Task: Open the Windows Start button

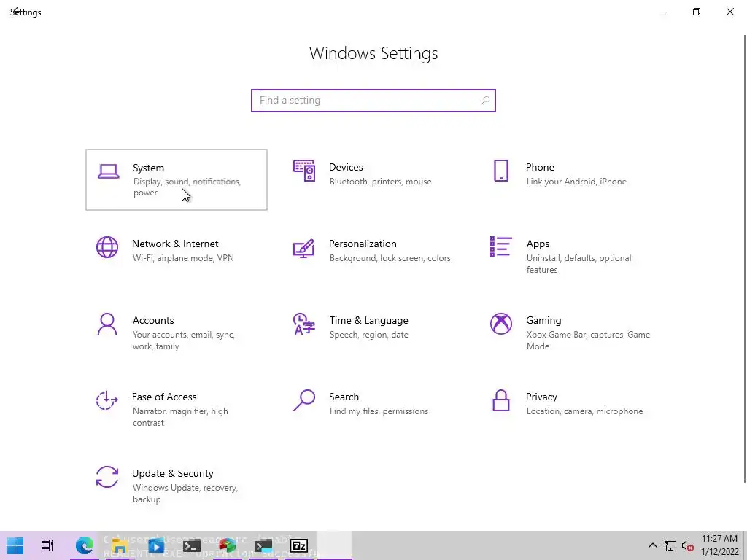Action: pos(15,545)
